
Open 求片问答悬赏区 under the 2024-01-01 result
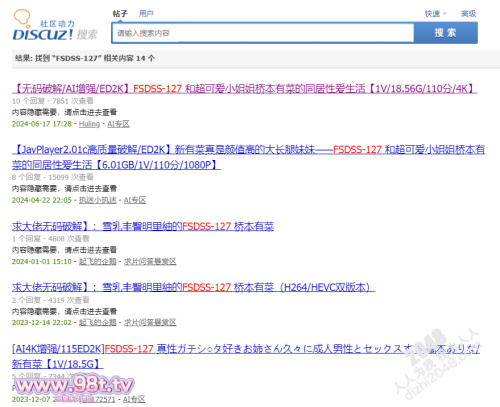[150, 262]
